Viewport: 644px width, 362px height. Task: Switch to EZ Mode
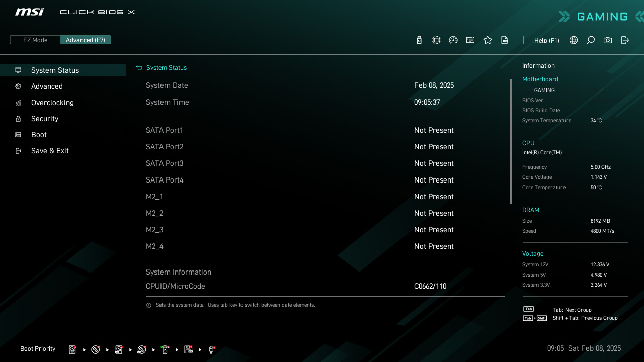[x=35, y=40]
